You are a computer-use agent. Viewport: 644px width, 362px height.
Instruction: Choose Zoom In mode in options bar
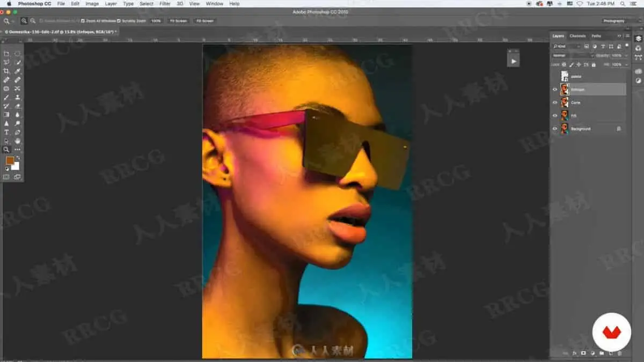(24, 20)
